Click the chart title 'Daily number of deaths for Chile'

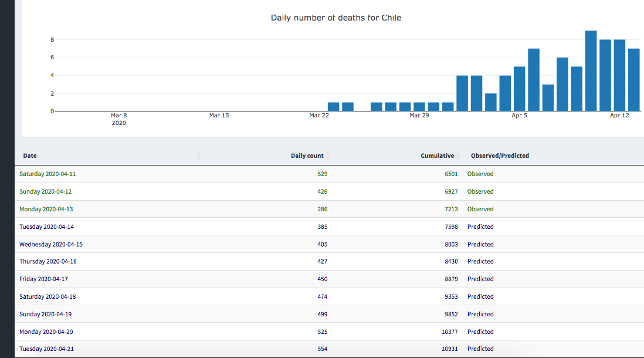click(335, 18)
